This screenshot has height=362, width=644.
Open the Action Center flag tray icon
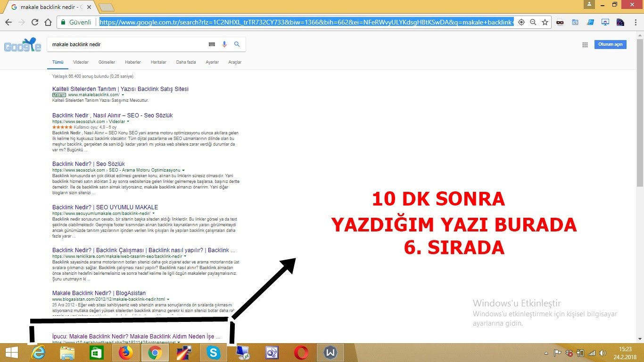click(x=557, y=353)
